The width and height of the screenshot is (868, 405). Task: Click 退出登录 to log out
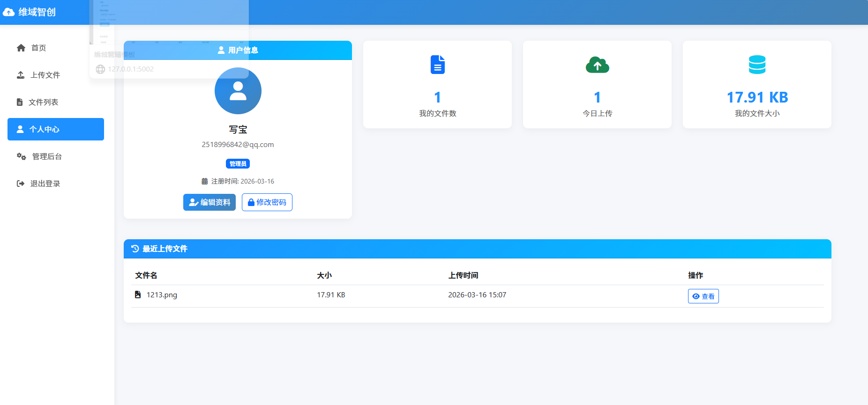56,184
